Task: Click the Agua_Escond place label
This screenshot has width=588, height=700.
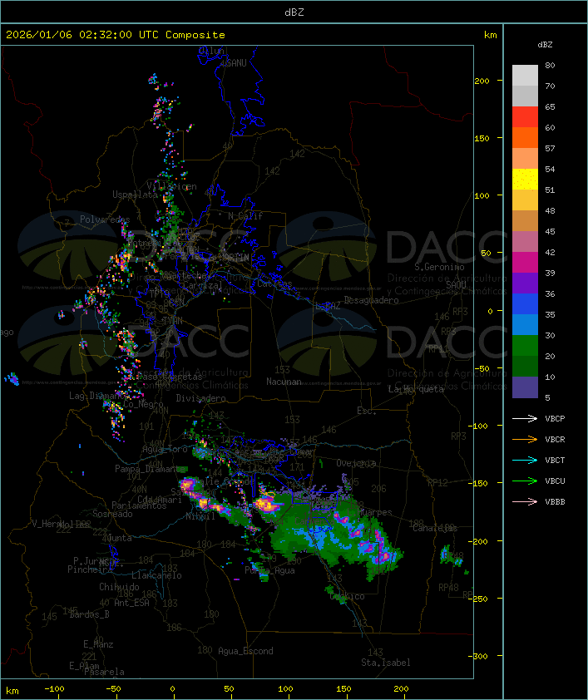Action: (245, 651)
